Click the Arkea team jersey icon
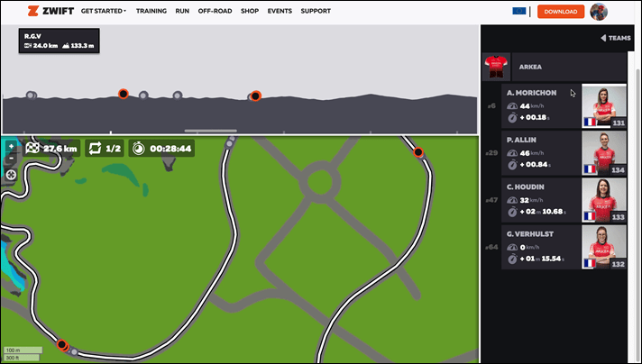This screenshot has width=642, height=364. point(496,67)
